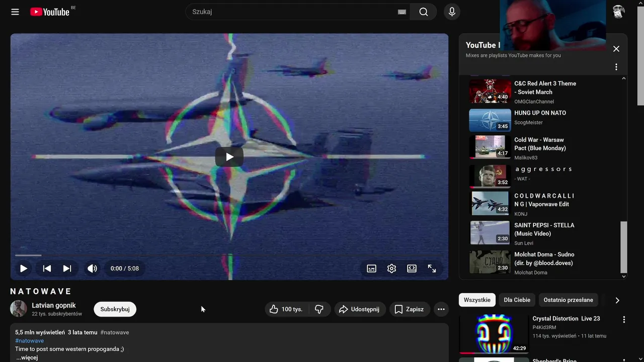Viewport: 644px width, 362px height.
Task: Share the video via Udostępnij
Action: (360, 309)
